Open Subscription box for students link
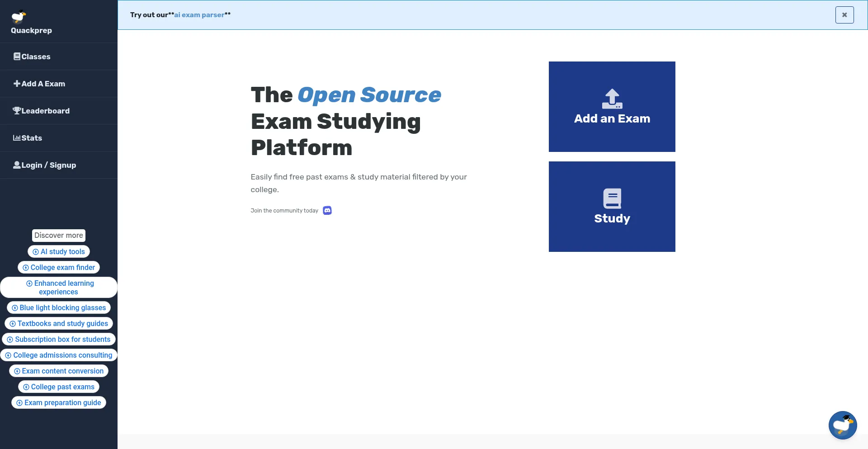This screenshot has height=449, width=868. click(59, 340)
